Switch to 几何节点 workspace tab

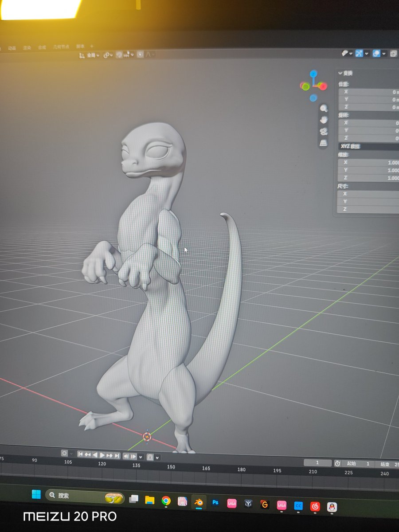pos(61,47)
